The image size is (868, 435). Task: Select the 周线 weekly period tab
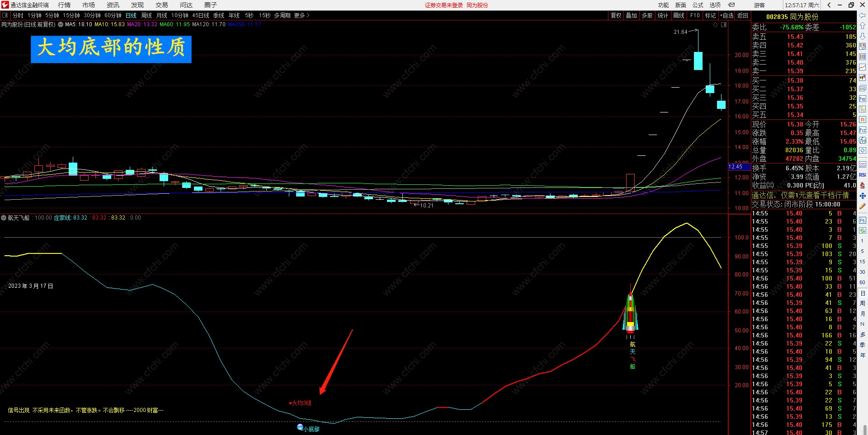coord(146,15)
